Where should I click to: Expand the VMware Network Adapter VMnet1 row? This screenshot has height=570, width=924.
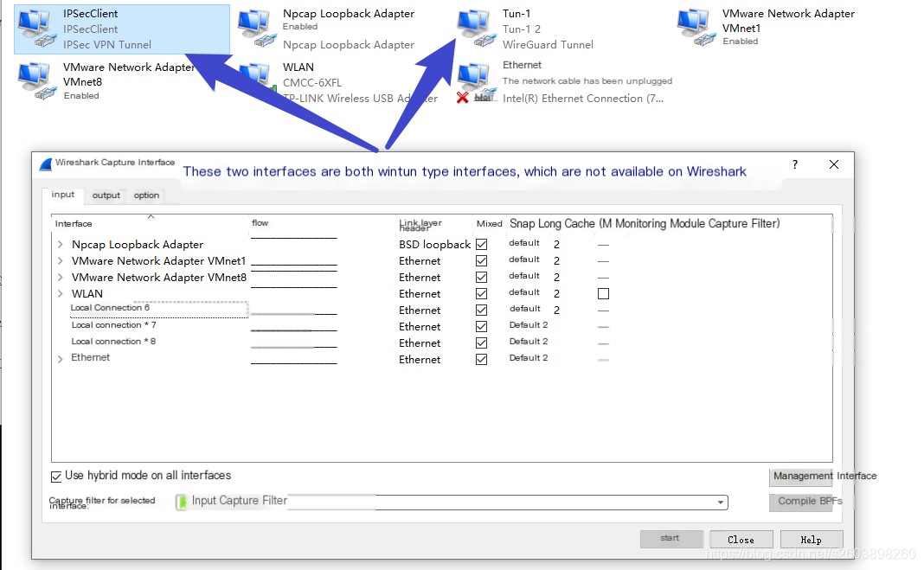pyautogui.click(x=60, y=261)
